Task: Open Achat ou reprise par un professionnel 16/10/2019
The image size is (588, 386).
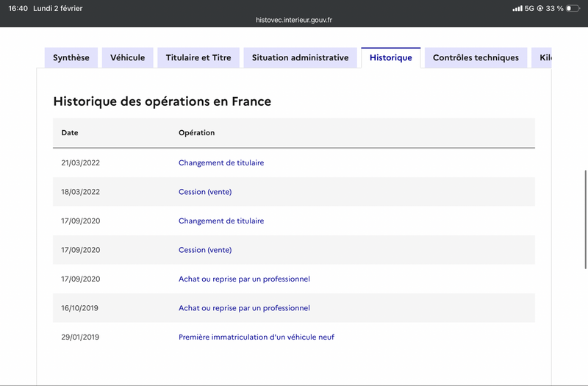Action: [244, 308]
